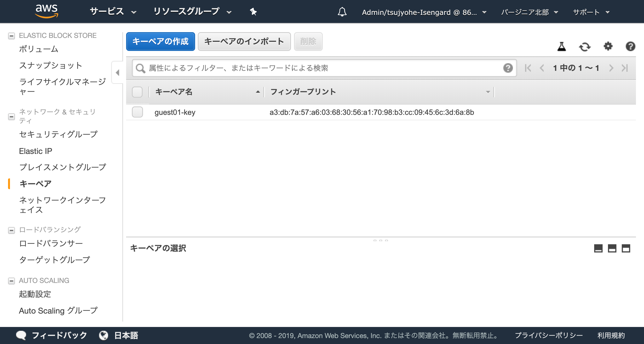Focus the attribute filter search field
This screenshot has height=344, width=644.
(324, 68)
